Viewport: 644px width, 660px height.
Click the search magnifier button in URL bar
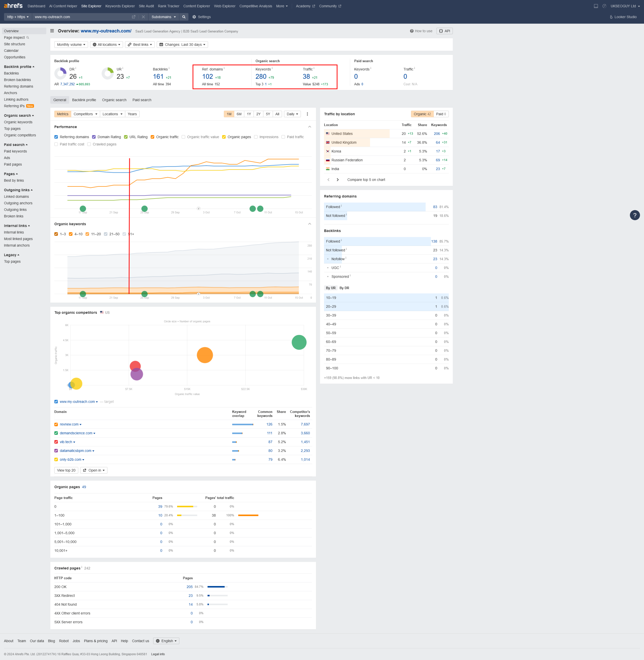click(x=184, y=17)
